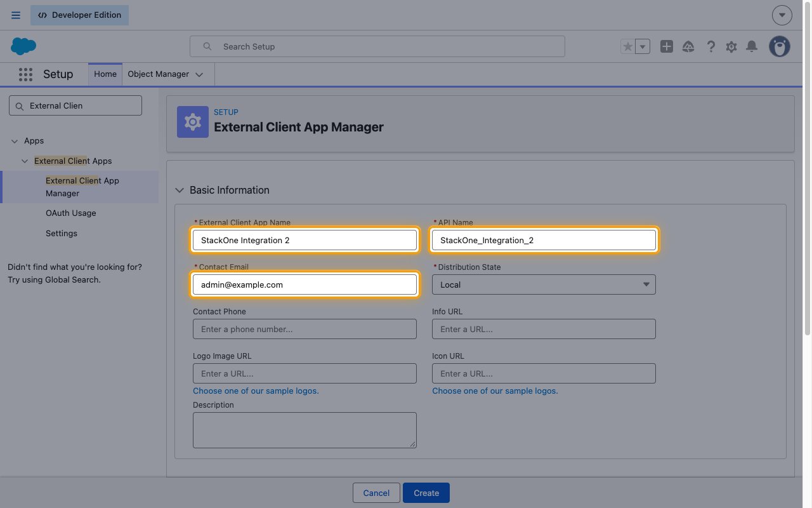Image resolution: width=812 pixels, height=508 pixels.
Task: Click the Info URL field
Action: pyautogui.click(x=544, y=329)
